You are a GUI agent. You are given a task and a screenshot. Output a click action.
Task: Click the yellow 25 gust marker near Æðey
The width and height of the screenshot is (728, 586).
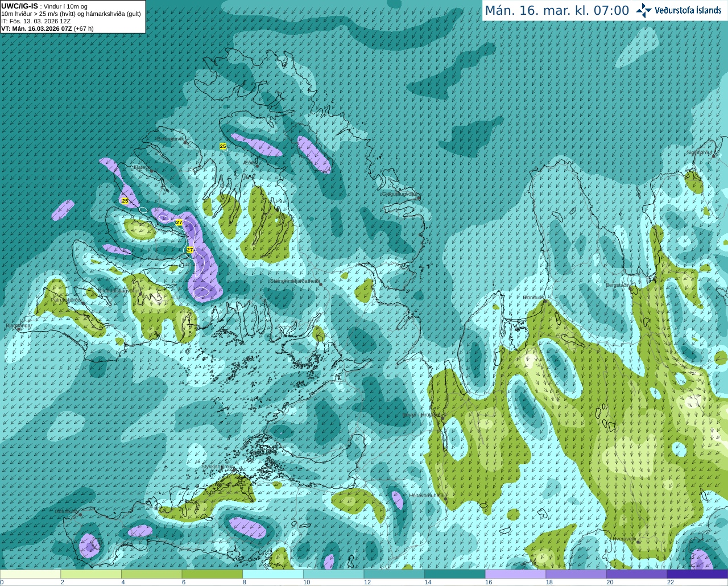(x=223, y=146)
